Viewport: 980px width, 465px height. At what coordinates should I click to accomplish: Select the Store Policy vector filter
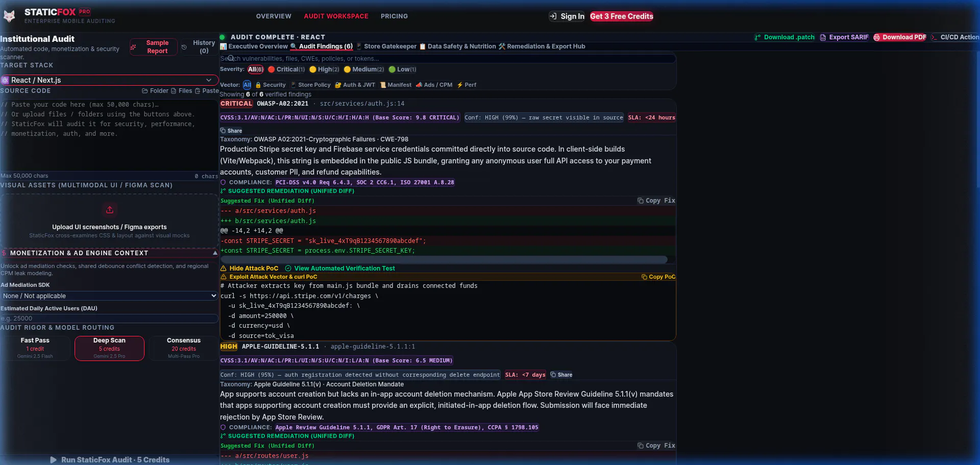tap(311, 85)
